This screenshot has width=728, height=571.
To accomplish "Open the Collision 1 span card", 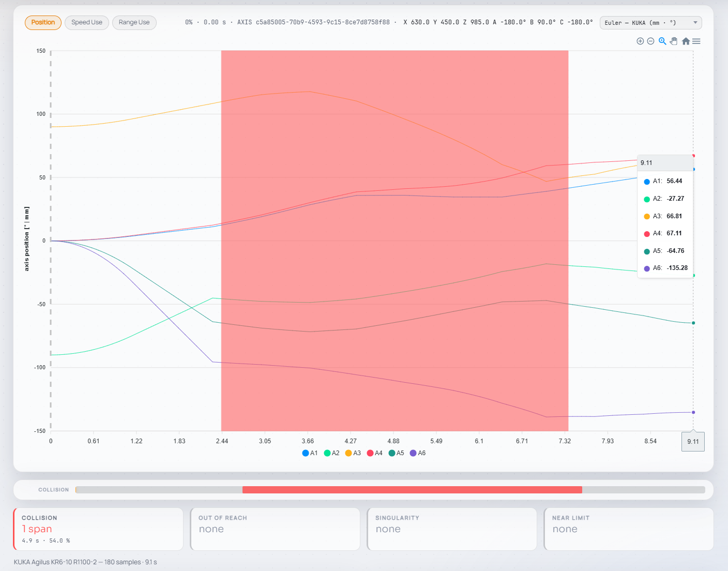I will click(x=98, y=529).
